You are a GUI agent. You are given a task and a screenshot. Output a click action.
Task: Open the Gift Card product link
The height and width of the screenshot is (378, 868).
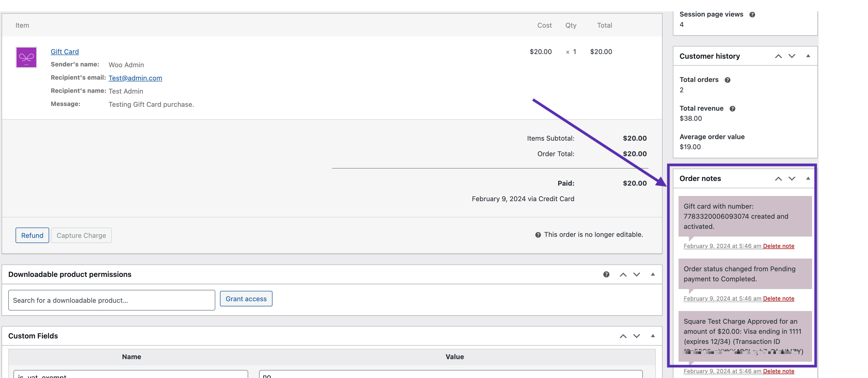click(x=65, y=51)
